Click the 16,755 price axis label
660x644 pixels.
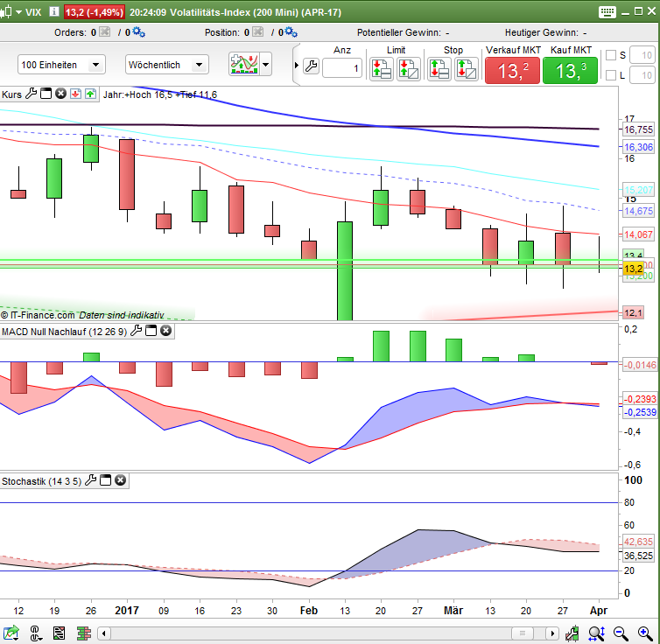point(638,129)
